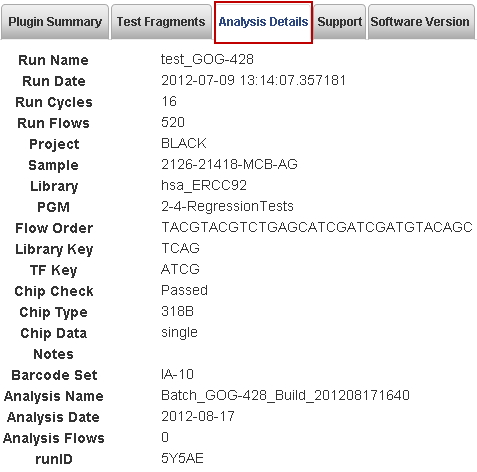Click the Library Key value TCAG
This screenshot has width=477, height=472.
point(180,248)
